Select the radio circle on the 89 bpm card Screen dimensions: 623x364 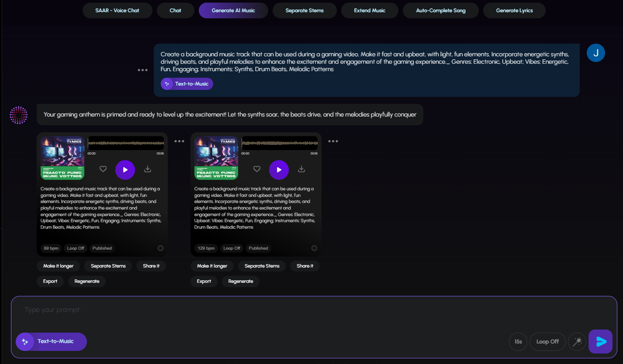160,248
